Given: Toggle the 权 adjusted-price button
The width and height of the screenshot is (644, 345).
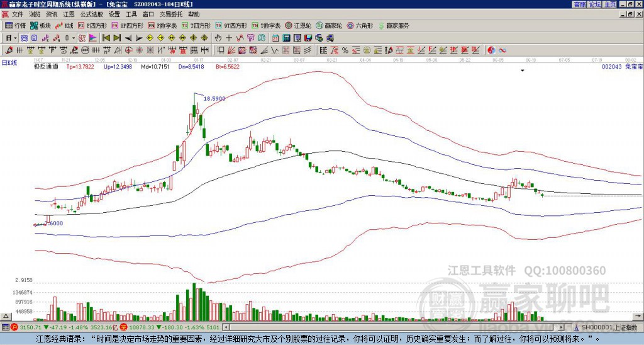Looking at the screenshot, I should (x=82, y=38).
